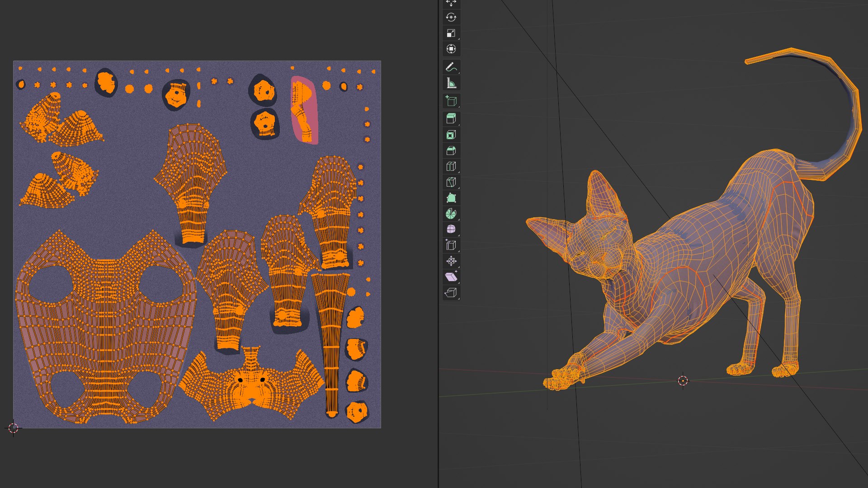Select the Measure ruler tool
This screenshot has width=868, height=488.
click(x=451, y=83)
